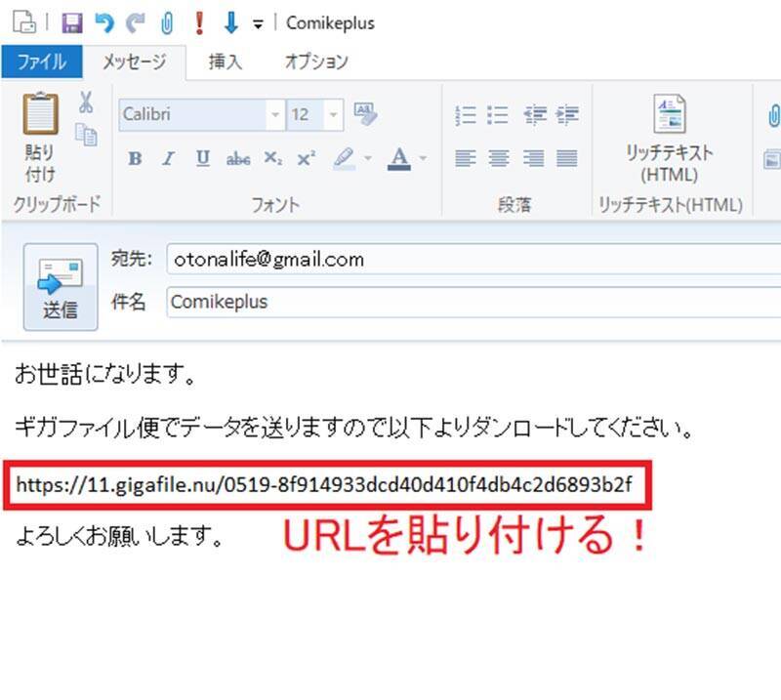Open the ファイル tab
This screenshot has height=700, width=781.
coord(42,62)
